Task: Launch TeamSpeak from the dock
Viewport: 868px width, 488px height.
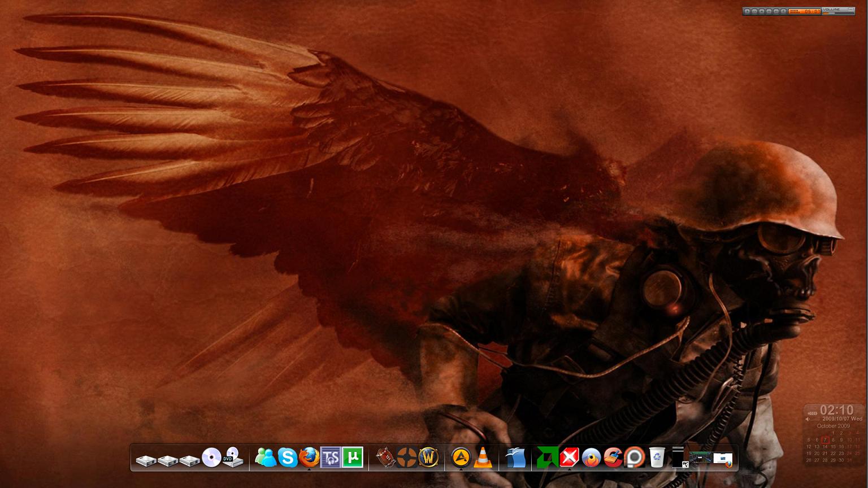Action: tap(331, 457)
